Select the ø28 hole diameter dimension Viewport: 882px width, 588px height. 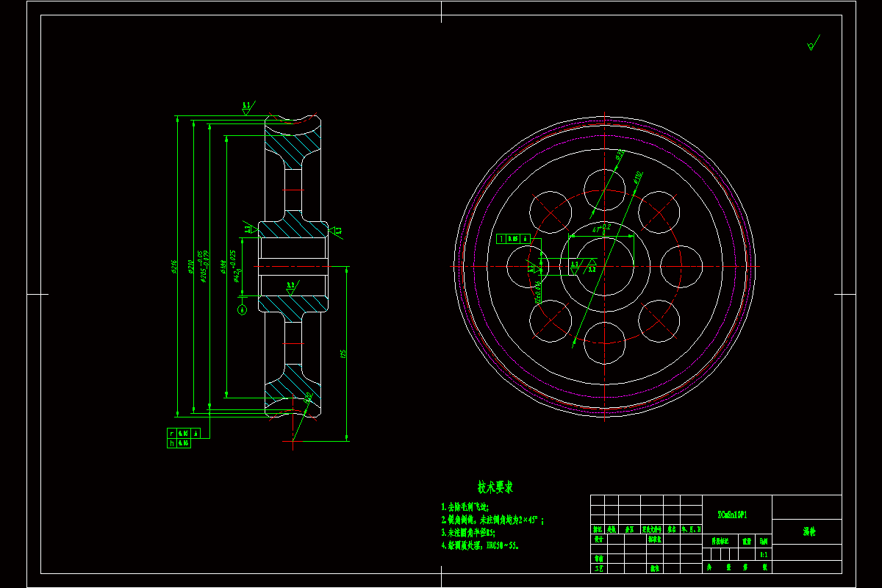click(619, 154)
